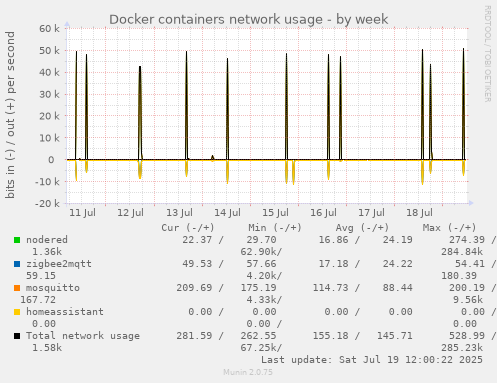Click the '17 Jul' x-axis label

(x=371, y=213)
